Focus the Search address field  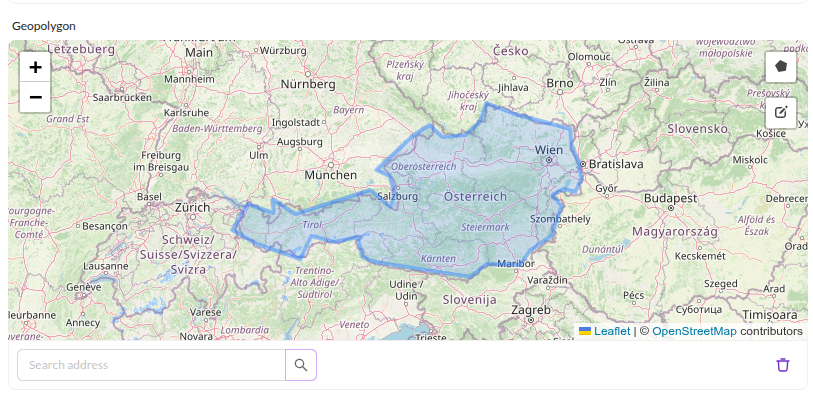[151, 365]
